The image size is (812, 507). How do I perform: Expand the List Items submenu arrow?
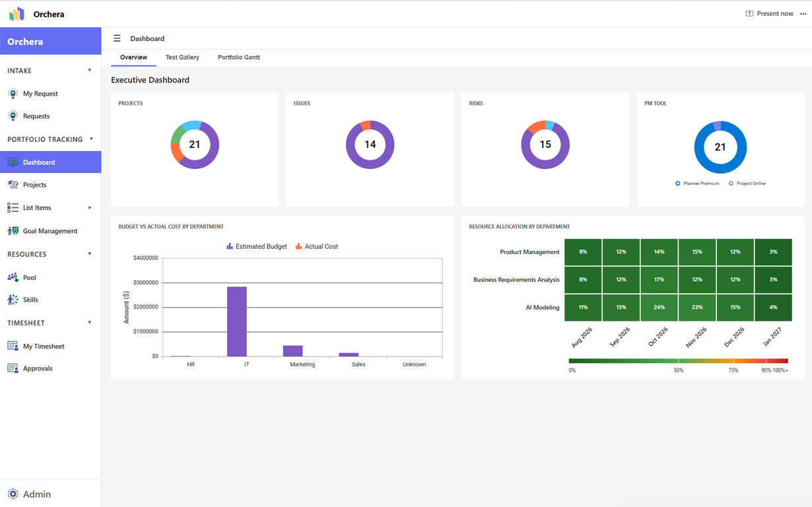click(x=90, y=208)
